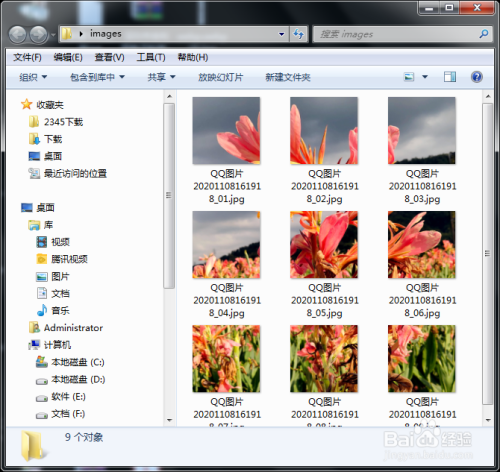Select the ninth image thumbnail in the bottom row
Image resolution: width=500 pixels, height=472 pixels.
[x=422, y=359]
